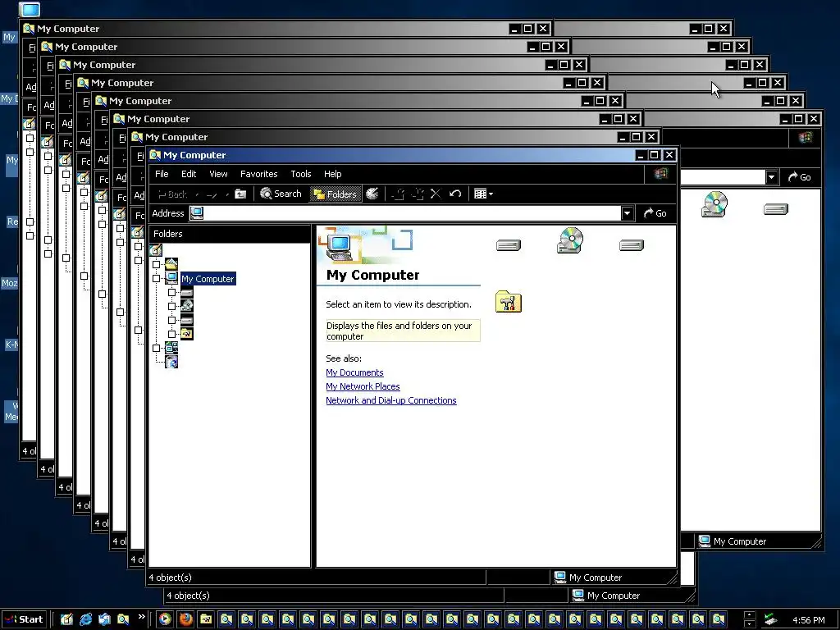Launch Internet Explorer from quick launch

[x=85, y=619]
